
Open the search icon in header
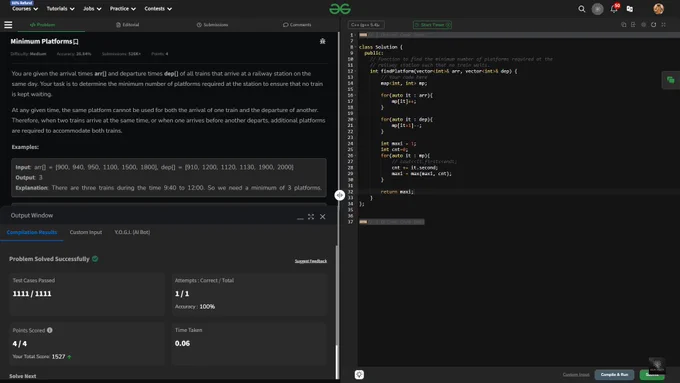pyautogui.click(x=582, y=9)
